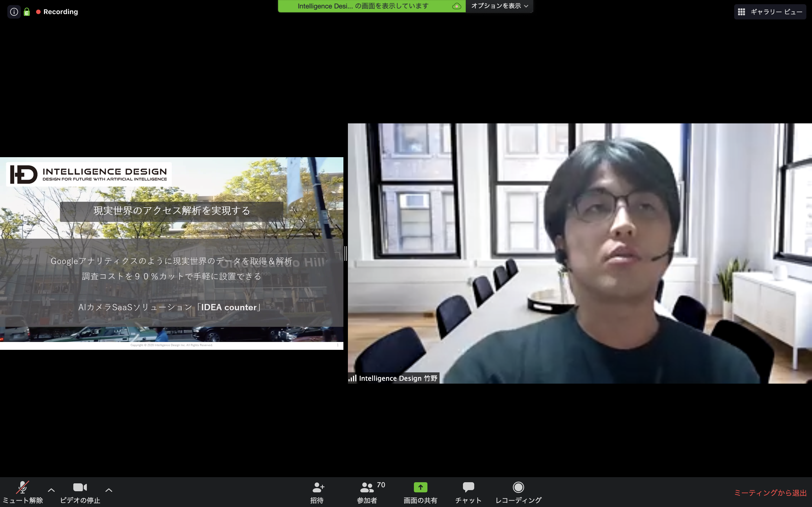Expand audio options chevron beside microphone
Screen dimensions: 812x507
(51, 490)
